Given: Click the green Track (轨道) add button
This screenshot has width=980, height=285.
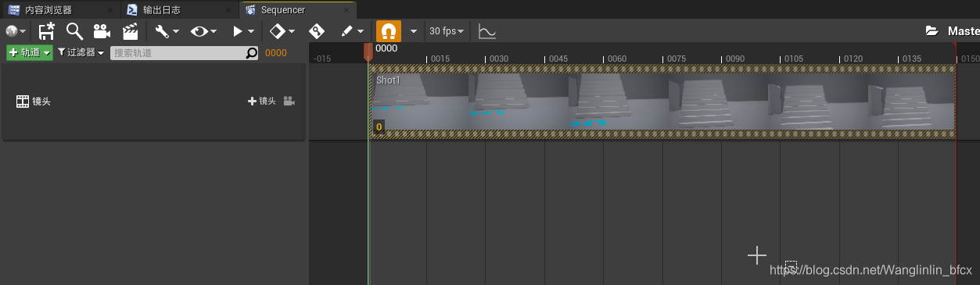Looking at the screenshot, I should pyautogui.click(x=30, y=52).
